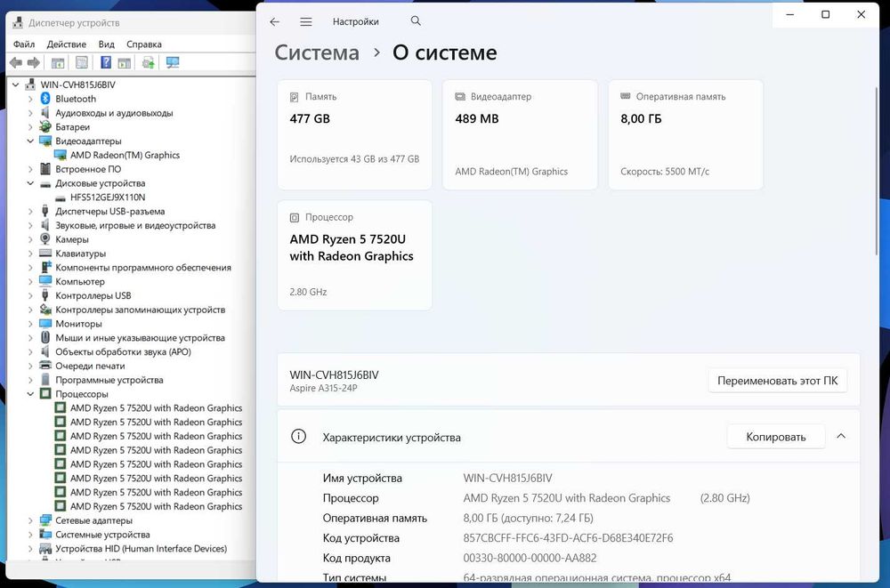Click the Копировать button
Viewport: 890px width, 588px height.
(x=776, y=437)
